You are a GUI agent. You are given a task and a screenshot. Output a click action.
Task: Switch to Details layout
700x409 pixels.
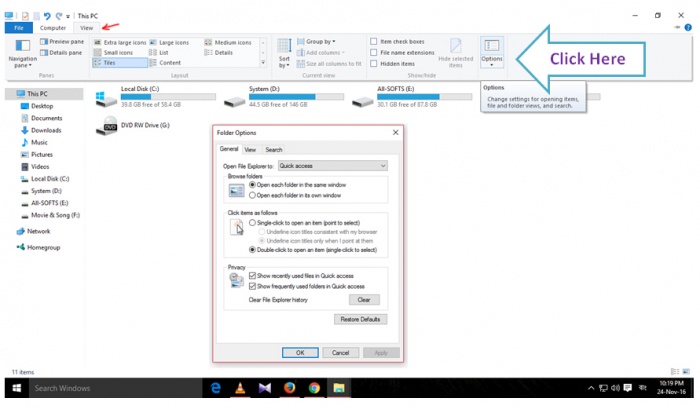coord(219,53)
